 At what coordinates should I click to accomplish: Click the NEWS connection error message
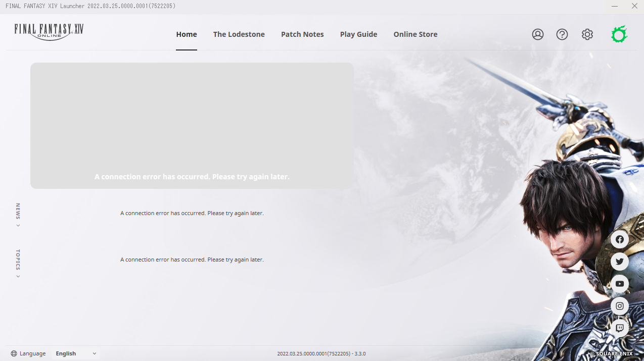192,213
